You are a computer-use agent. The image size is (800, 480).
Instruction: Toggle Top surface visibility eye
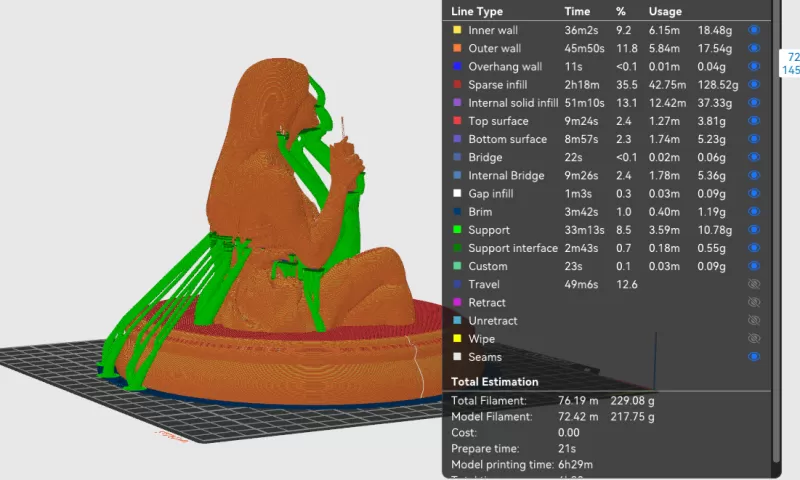tap(754, 121)
